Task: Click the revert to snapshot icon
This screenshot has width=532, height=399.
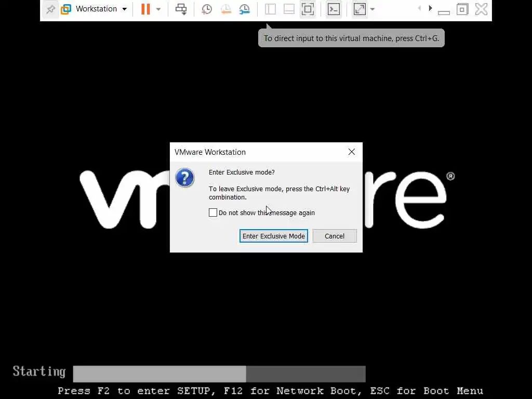Action: (226, 9)
